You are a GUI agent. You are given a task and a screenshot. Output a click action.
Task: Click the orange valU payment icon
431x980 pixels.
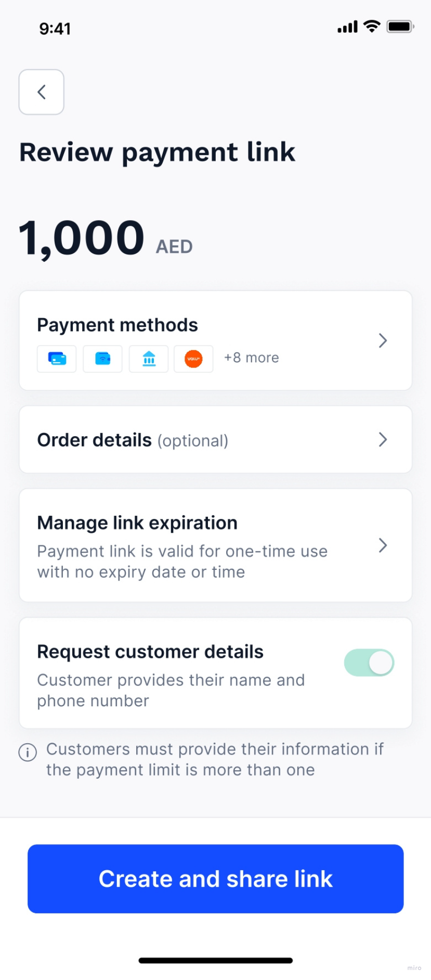coord(193,359)
